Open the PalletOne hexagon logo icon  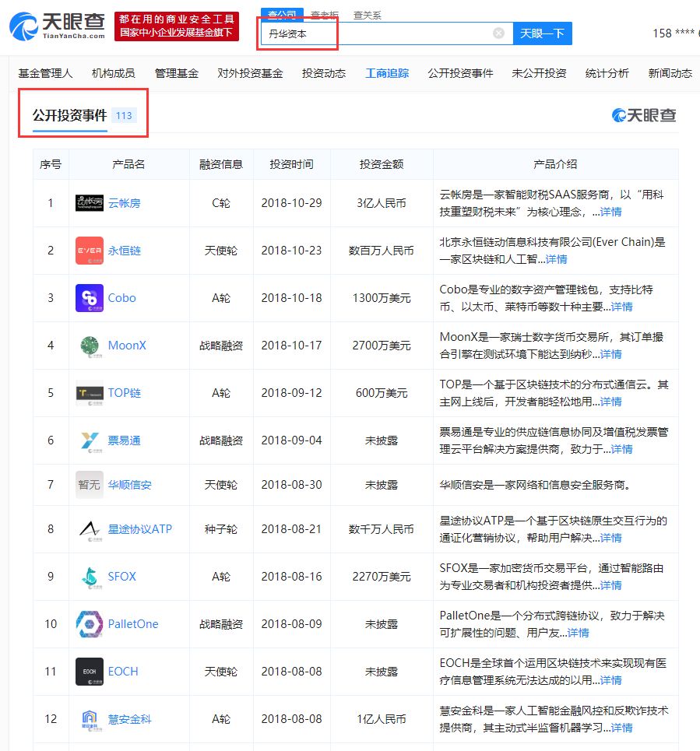(89, 623)
